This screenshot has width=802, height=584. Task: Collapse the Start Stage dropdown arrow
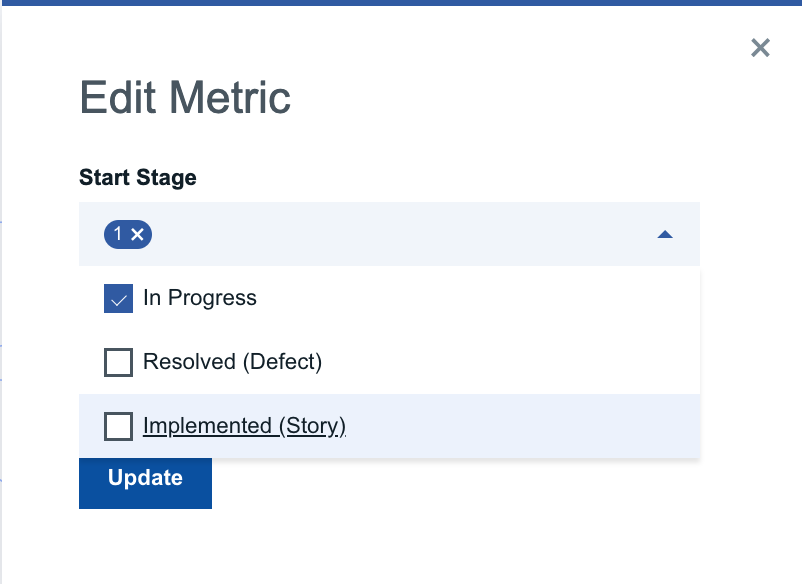(665, 234)
